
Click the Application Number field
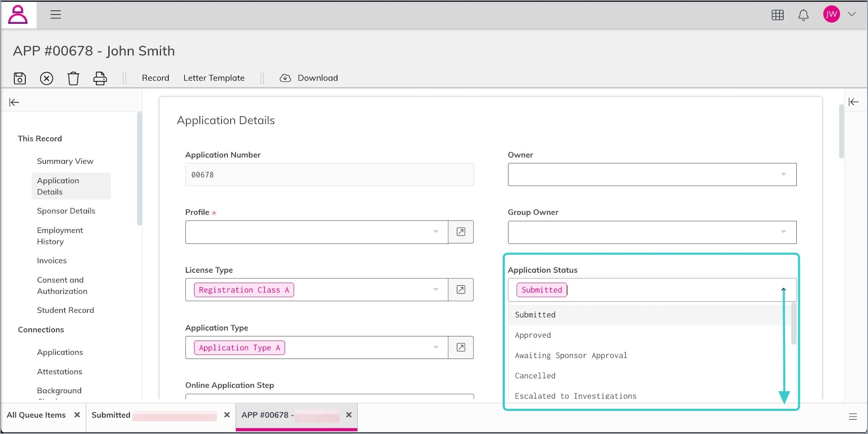click(329, 174)
